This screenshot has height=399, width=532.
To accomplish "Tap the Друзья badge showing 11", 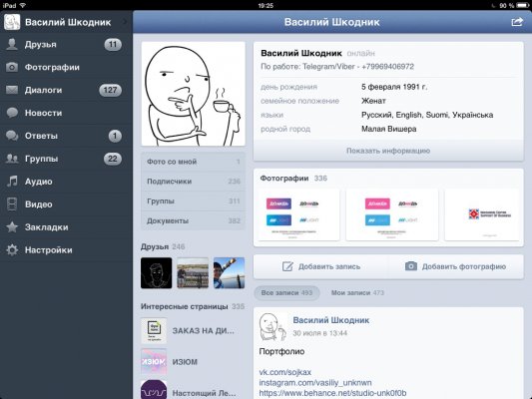I will tap(113, 45).
